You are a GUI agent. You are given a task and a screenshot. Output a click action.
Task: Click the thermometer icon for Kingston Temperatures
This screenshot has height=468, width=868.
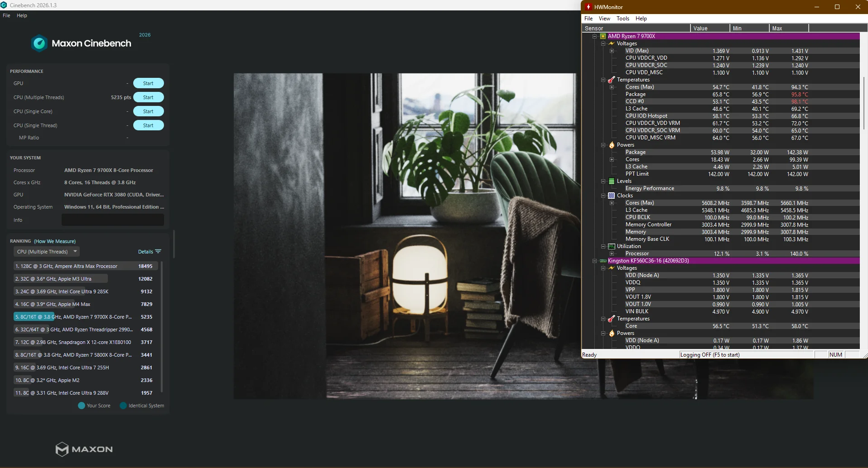point(612,319)
